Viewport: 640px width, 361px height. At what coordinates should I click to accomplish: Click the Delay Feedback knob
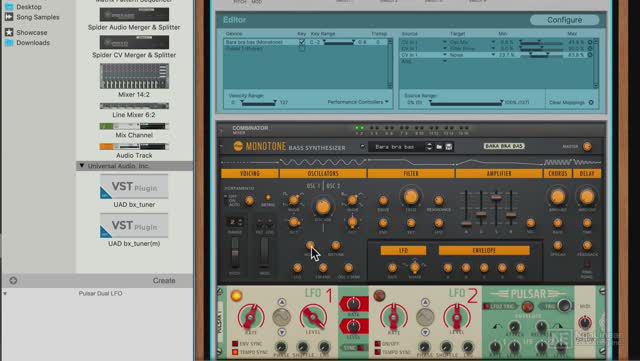(x=587, y=245)
